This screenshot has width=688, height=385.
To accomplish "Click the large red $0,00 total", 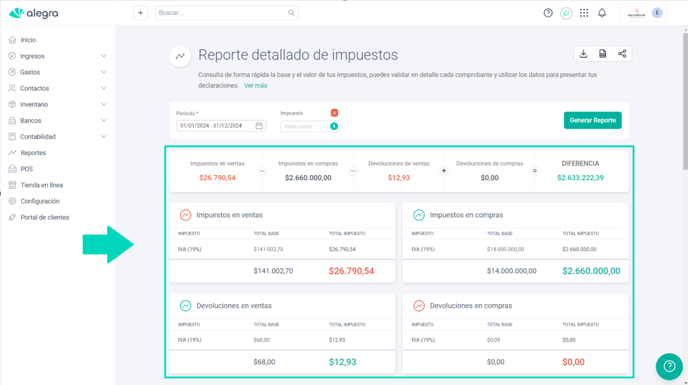I will pyautogui.click(x=573, y=362).
